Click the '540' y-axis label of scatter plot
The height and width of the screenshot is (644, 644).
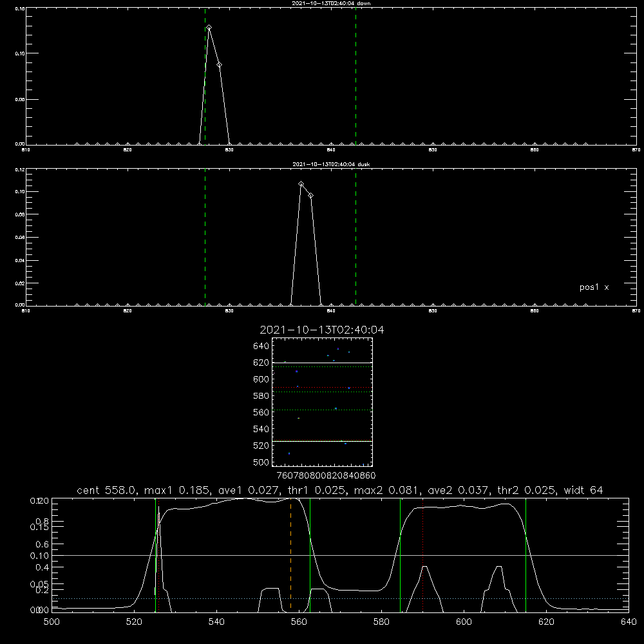(x=261, y=429)
